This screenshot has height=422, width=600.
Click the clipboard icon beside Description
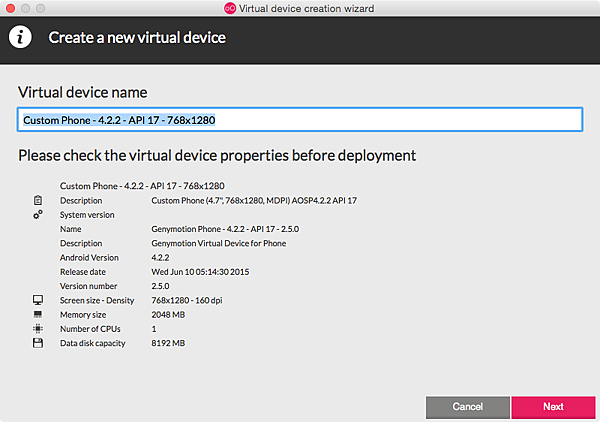(x=38, y=200)
